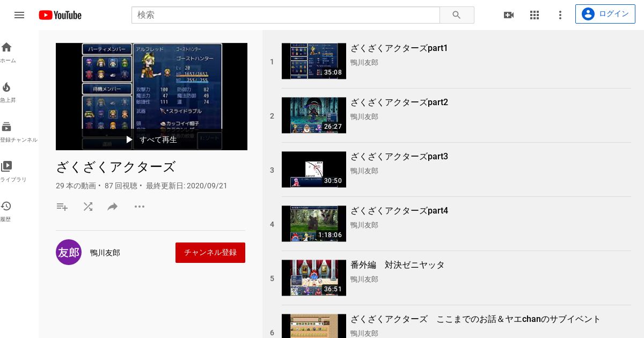Open 鴨川友郎 channel name beside avatar
Image resolution: width=644 pixels, height=338 pixels.
[x=105, y=253]
